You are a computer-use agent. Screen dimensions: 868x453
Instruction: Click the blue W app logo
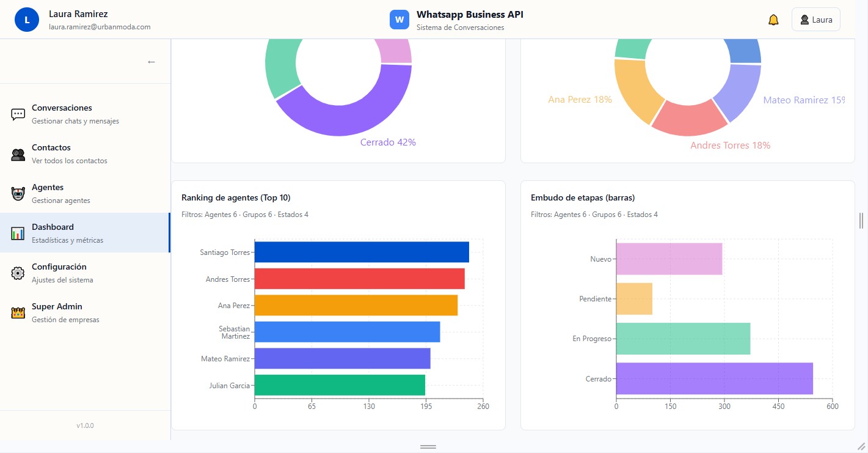pyautogui.click(x=399, y=20)
